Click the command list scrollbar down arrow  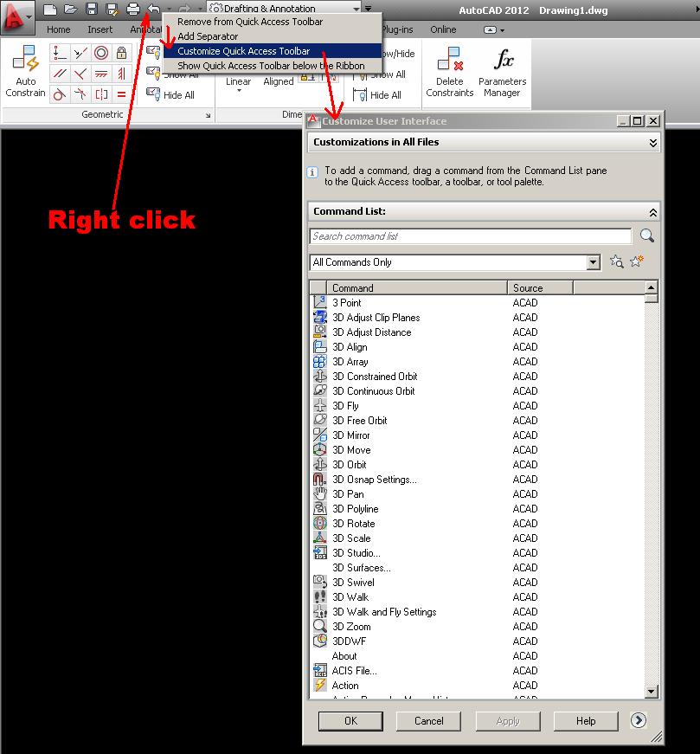[651, 692]
